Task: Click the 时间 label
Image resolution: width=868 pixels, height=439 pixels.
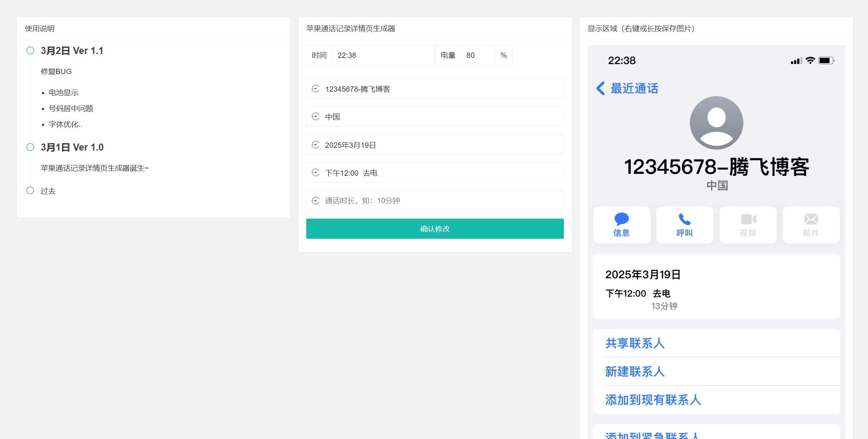Action: pos(319,55)
